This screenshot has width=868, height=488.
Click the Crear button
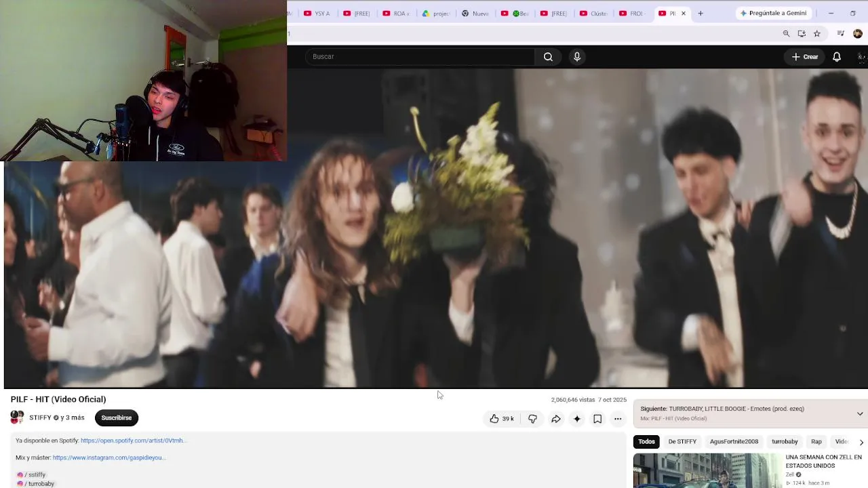[x=805, y=57]
